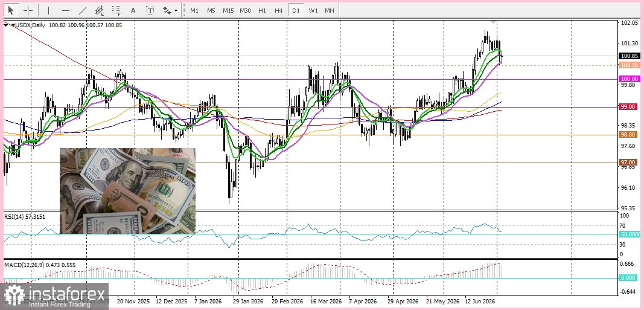The height and width of the screenshot is (310, 644).
Task: Switch to the W1 weekly timeframe
Action: 313,10
